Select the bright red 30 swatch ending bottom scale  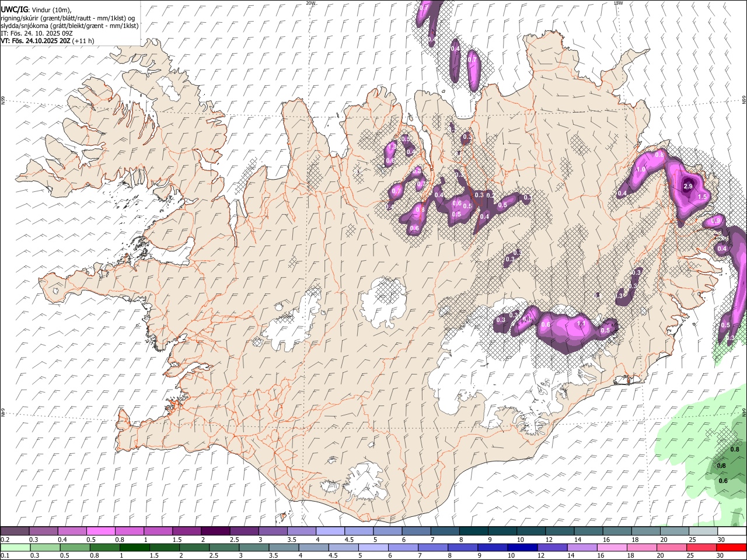[732, 548]
